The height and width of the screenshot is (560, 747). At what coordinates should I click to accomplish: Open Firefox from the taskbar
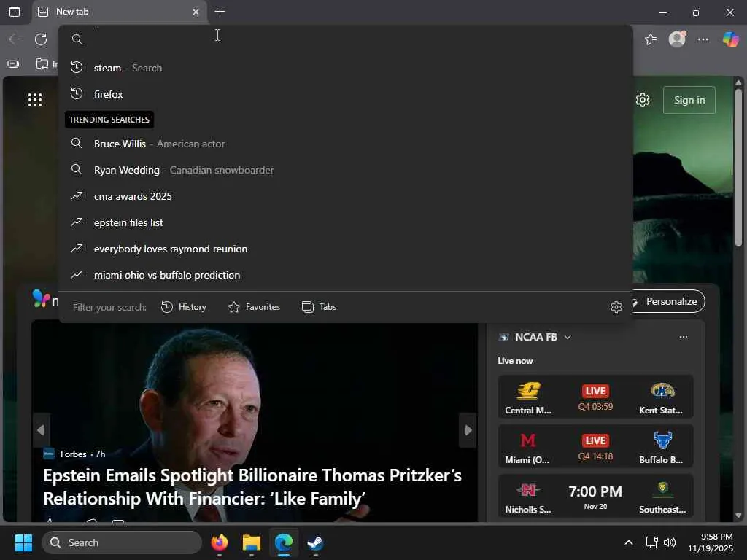(219, 542)
